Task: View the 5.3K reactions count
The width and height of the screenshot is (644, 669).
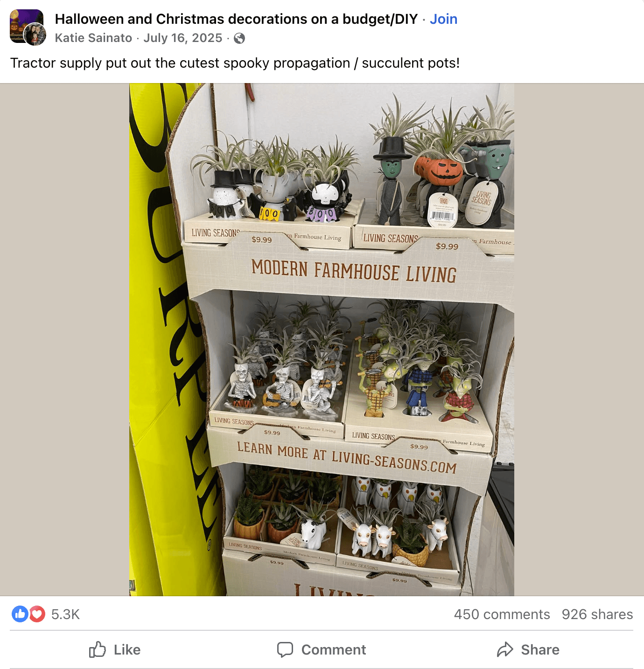Action: coord(65,614)
